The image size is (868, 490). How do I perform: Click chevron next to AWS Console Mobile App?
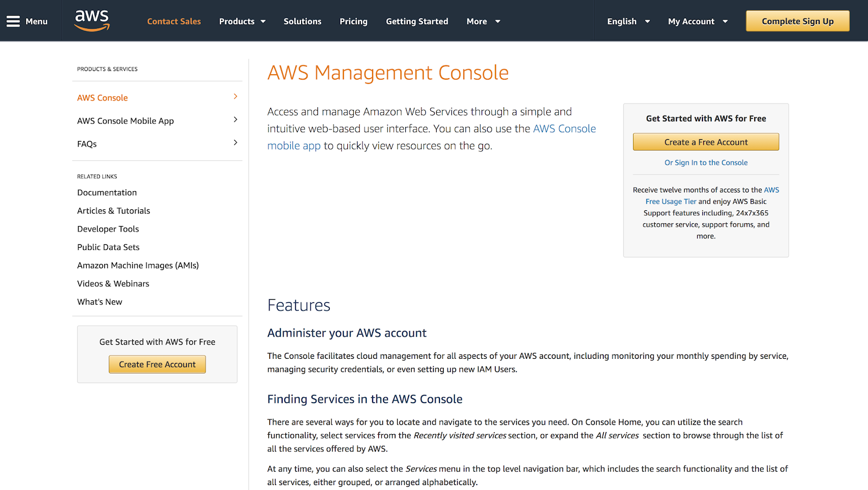(x=235, y=119)
